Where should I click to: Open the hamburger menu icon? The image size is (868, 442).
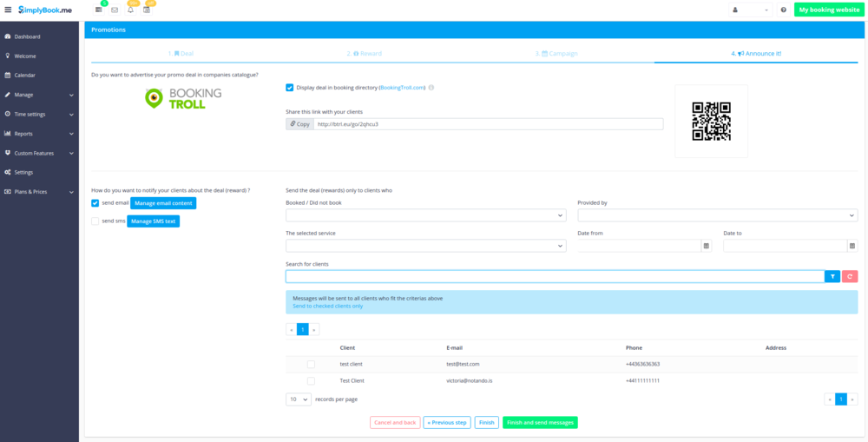(8, 10)
